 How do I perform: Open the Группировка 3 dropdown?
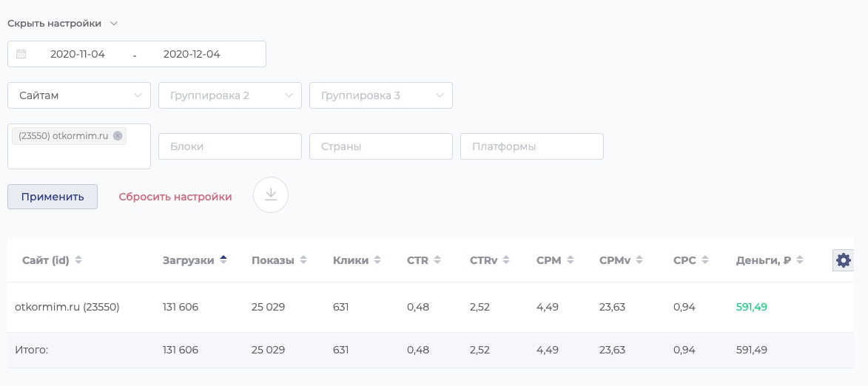tap(381, 95)
